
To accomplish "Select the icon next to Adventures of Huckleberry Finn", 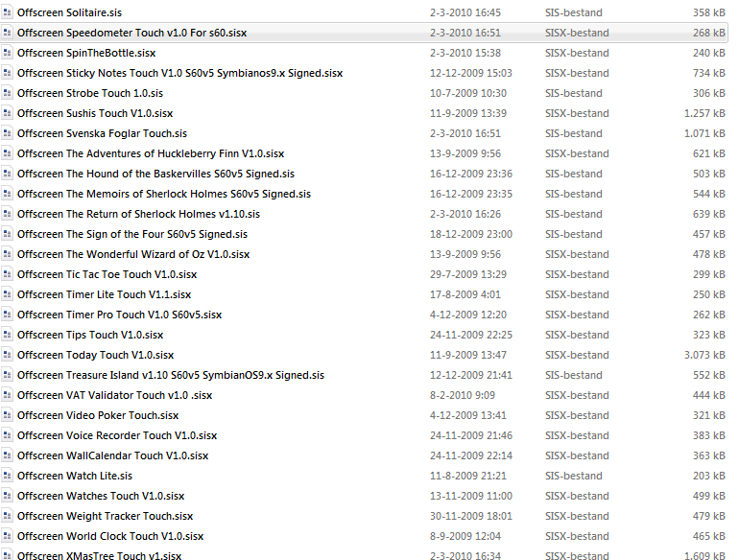I will tap(7, 154).
